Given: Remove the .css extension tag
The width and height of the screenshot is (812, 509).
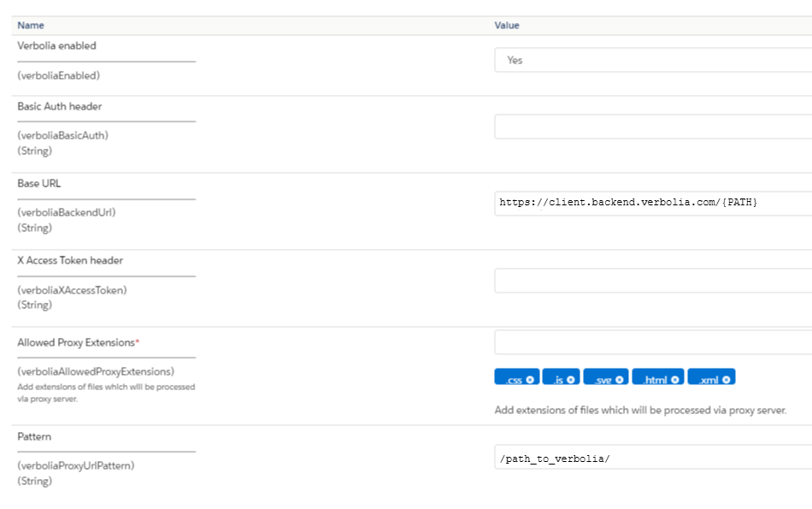Looking at the screenshot, I should (x=530, y=379).
